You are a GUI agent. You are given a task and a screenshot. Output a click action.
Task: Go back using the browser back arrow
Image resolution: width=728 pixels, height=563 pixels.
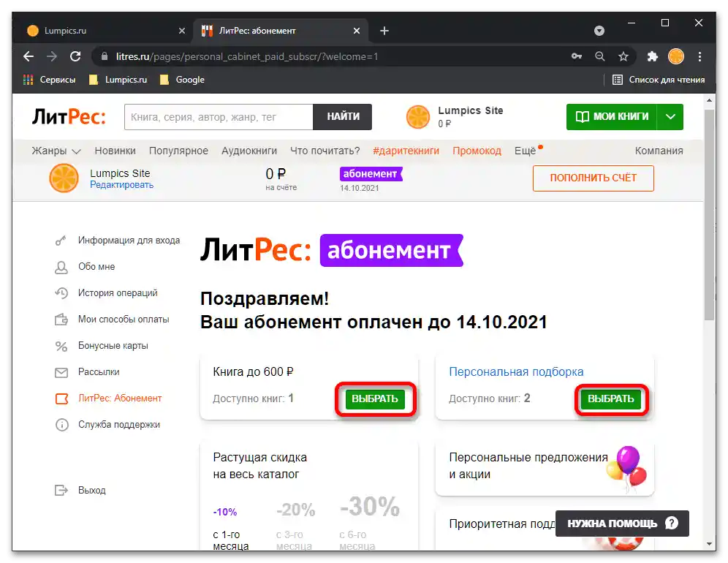click(29, 57)
